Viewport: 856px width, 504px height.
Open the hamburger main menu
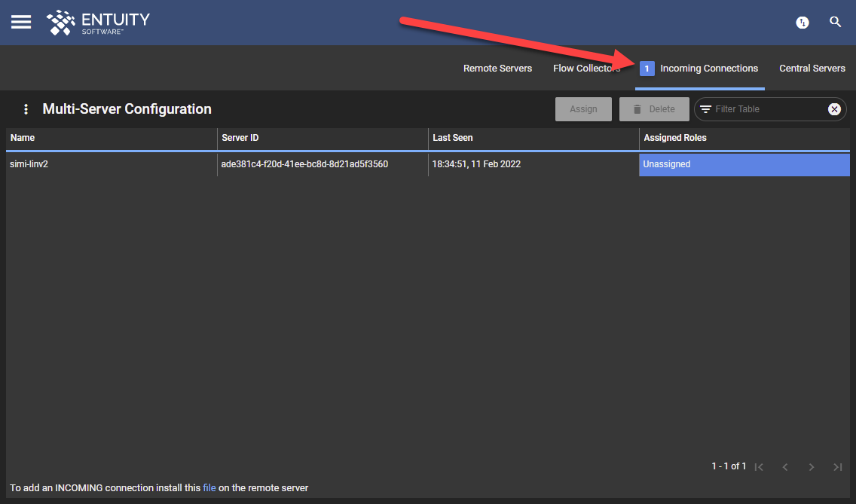pos(21,22)
